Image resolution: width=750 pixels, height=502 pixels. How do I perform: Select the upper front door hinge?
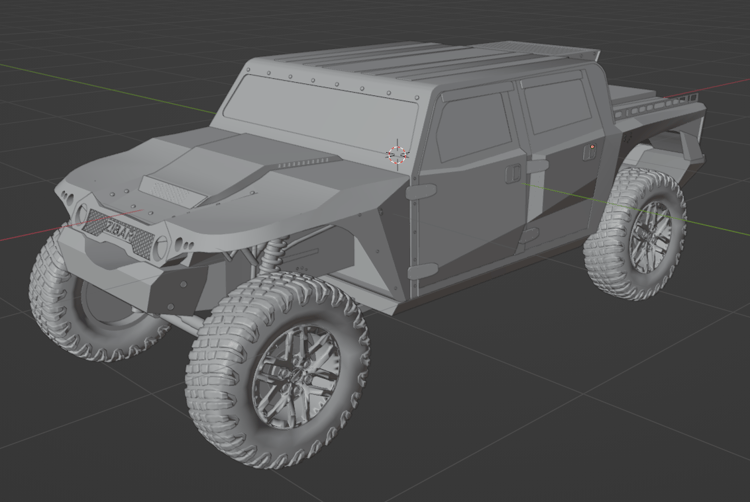pyautogui.click(x=421, y=191)
